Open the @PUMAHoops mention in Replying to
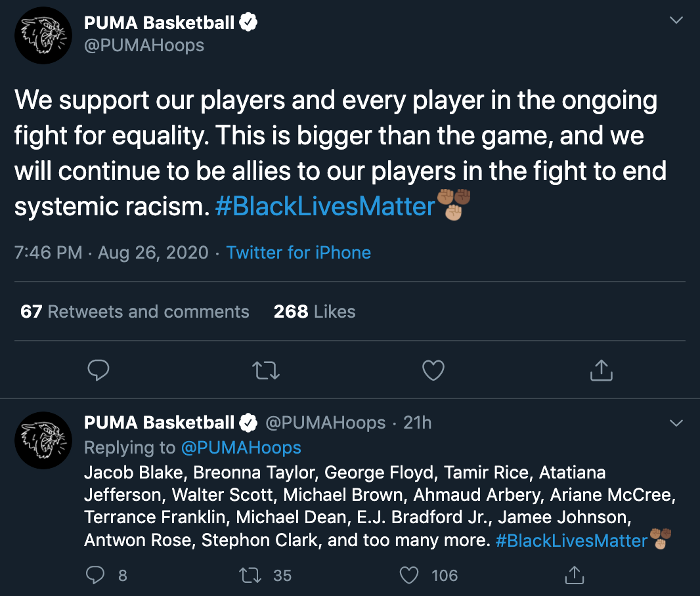Screen dimensions: 700x596 click(x=241, y=448)
